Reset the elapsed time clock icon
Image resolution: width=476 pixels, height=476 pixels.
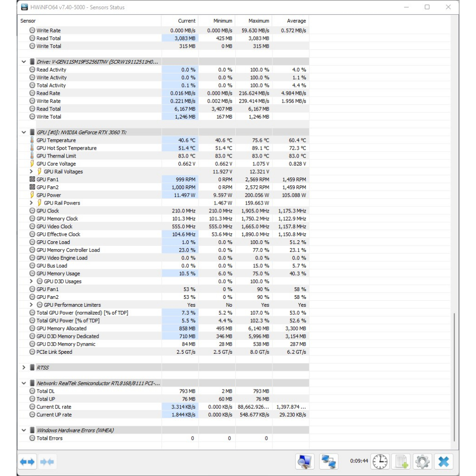pos(380,462)
